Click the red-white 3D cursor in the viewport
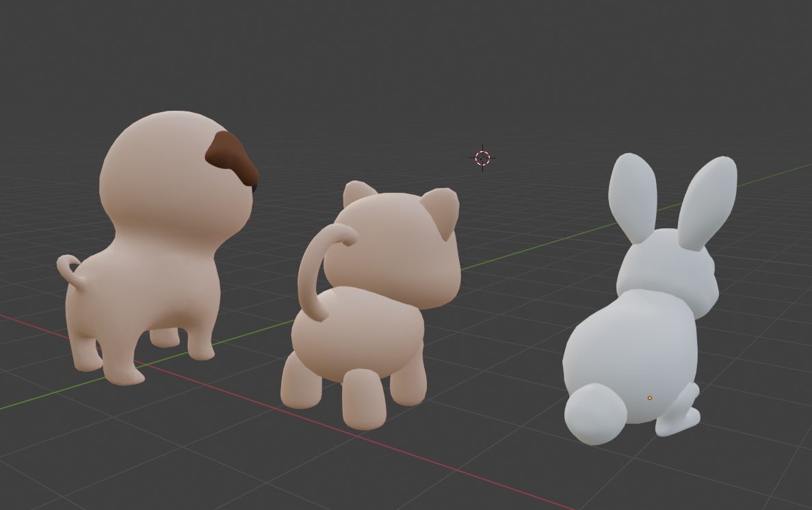Screen dimensions: 812x510 point(483,158)
